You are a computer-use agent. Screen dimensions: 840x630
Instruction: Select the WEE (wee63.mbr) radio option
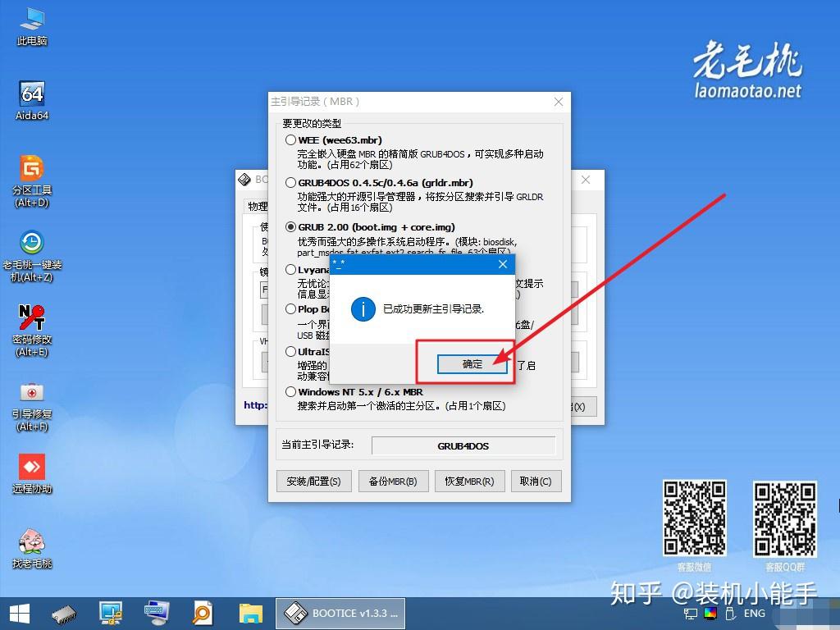[291, 139]
